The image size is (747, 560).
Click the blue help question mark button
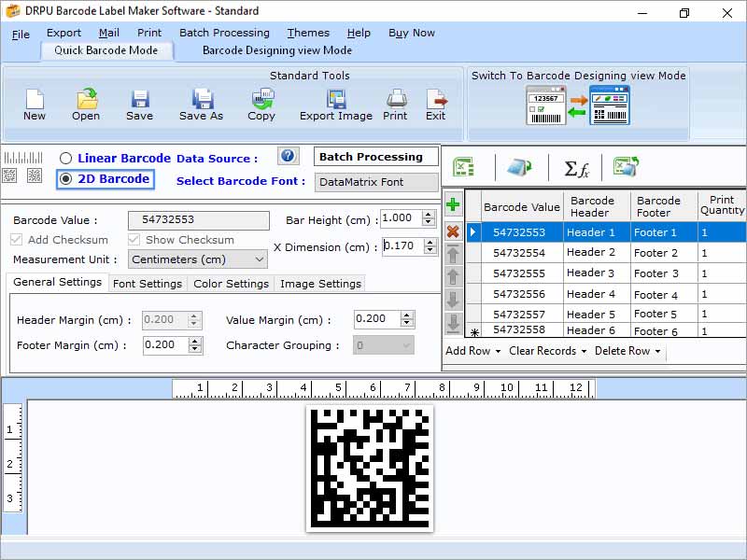289,156
